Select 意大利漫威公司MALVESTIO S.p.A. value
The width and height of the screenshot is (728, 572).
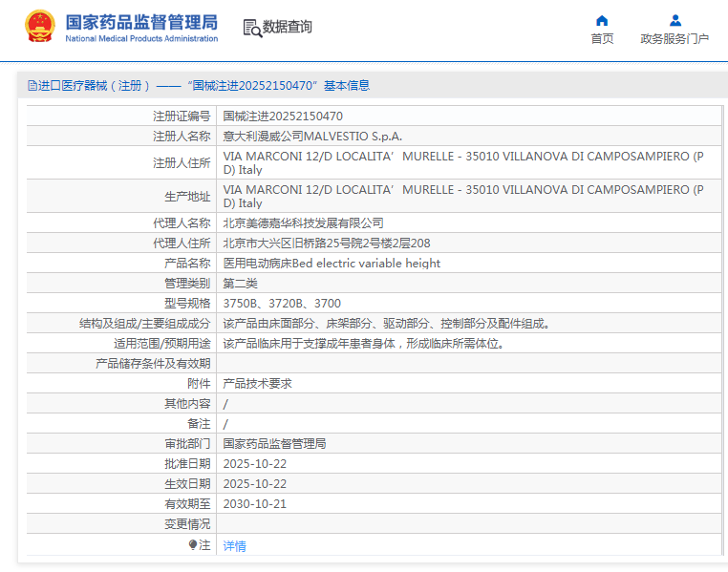coord(312,137)
